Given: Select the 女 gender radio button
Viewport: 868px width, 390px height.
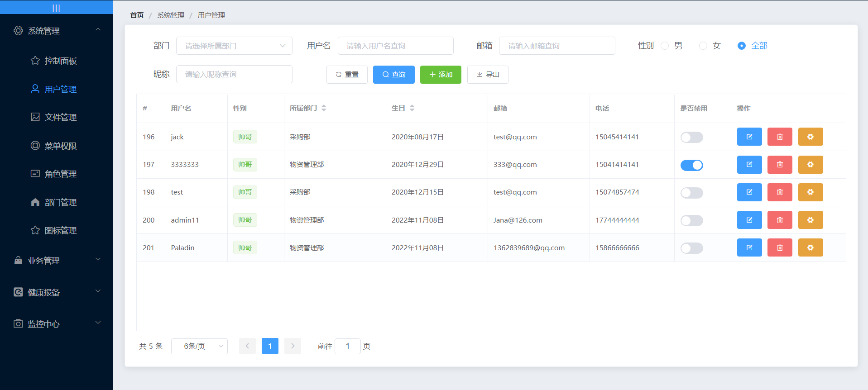Looking at the screenshot, I should (x=703, y=46).
